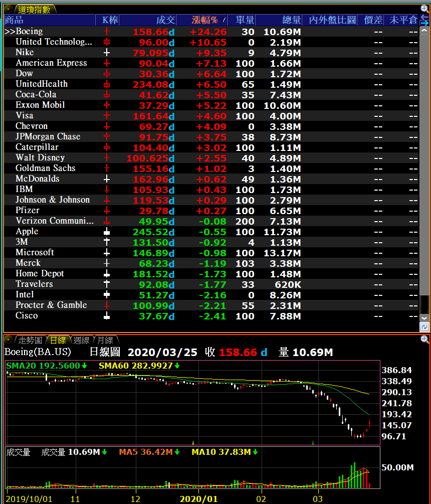Screen dimensions: 431x504
Task: Click the K-bar candlestick icon for UnitedHealth
Action: pos(107,84)
